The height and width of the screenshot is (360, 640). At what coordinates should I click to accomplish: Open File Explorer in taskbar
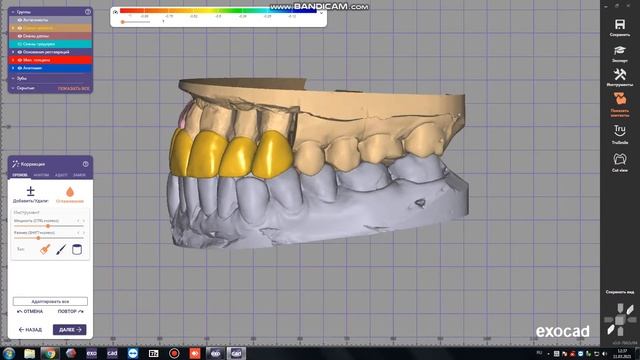(29, 353)
